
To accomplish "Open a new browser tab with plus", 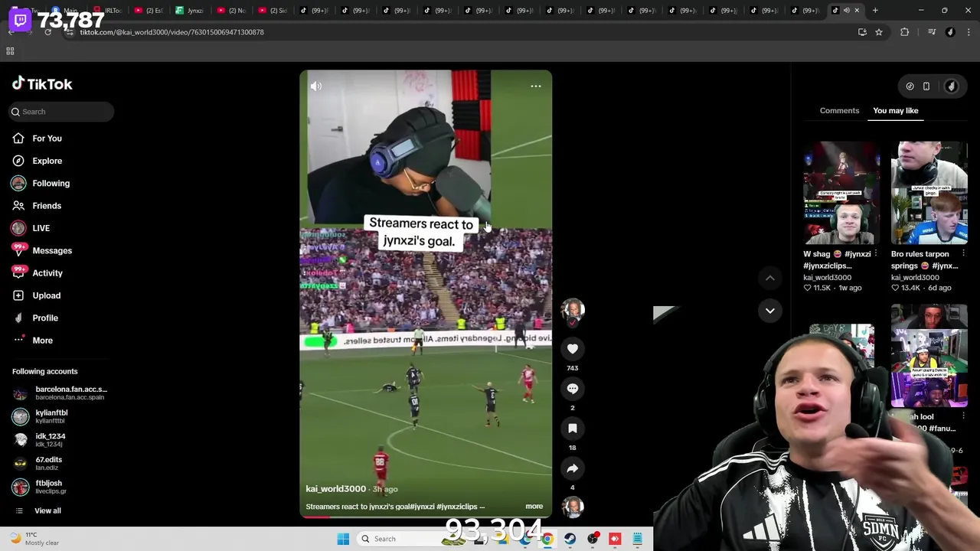I will [x=875, y=11].
